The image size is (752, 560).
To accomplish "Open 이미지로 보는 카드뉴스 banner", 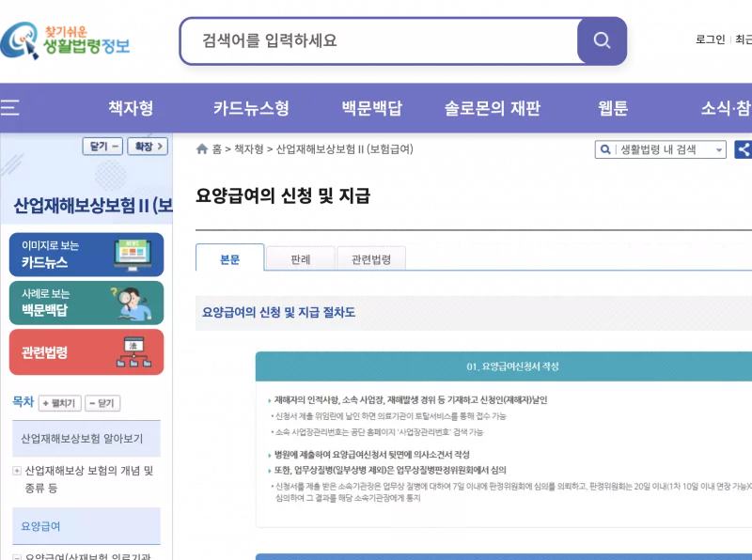I will click(x=86, y=255).
